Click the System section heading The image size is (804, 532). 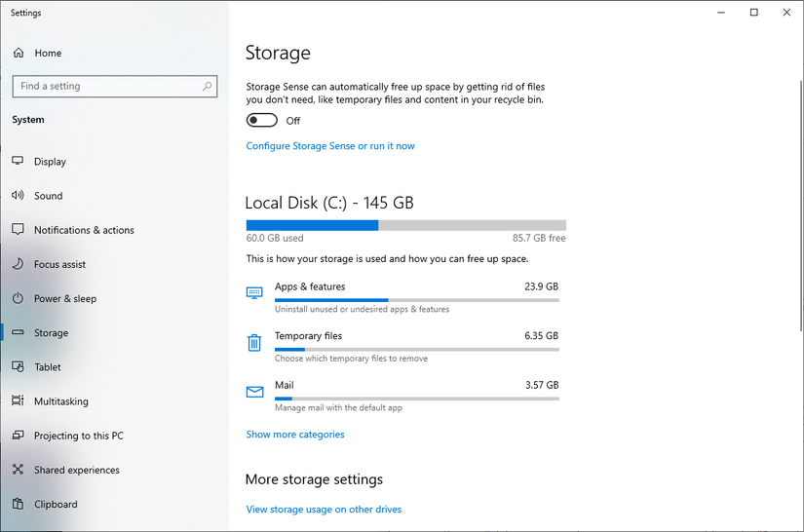point(28,120)
